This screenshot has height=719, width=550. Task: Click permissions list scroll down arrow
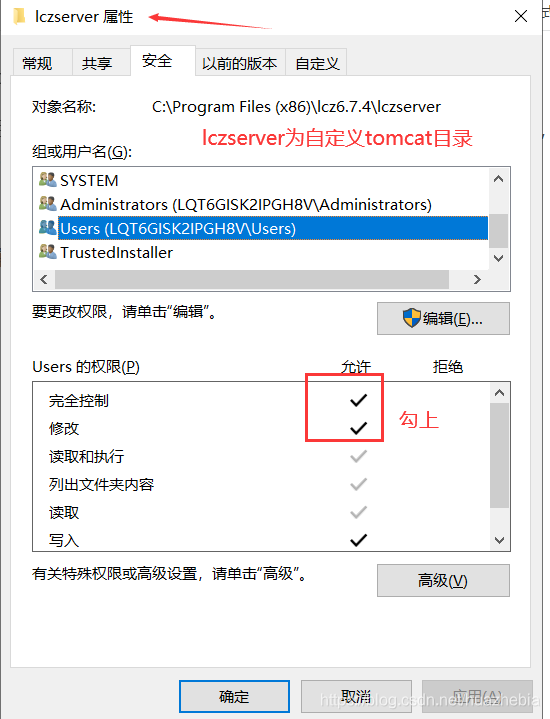pyautogui.click(x=500, y=540)
